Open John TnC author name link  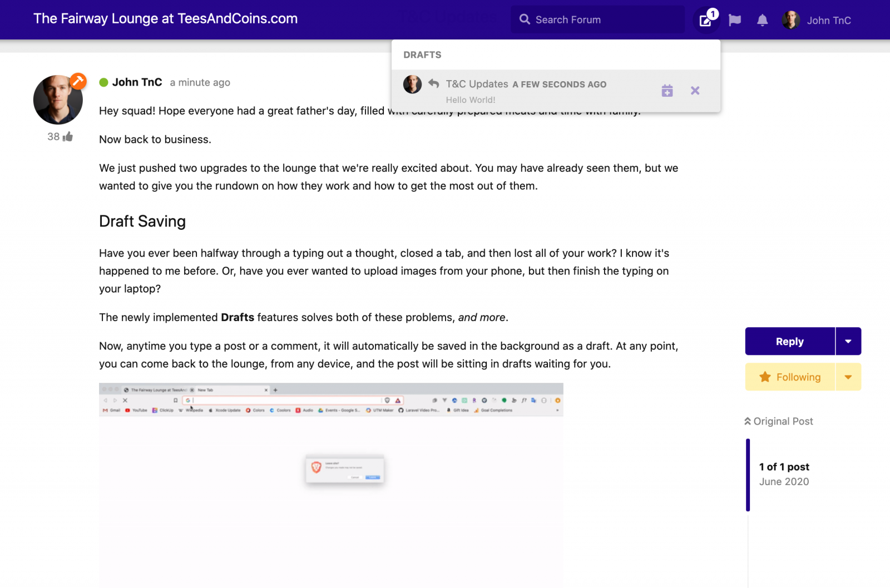pos(137,82)
